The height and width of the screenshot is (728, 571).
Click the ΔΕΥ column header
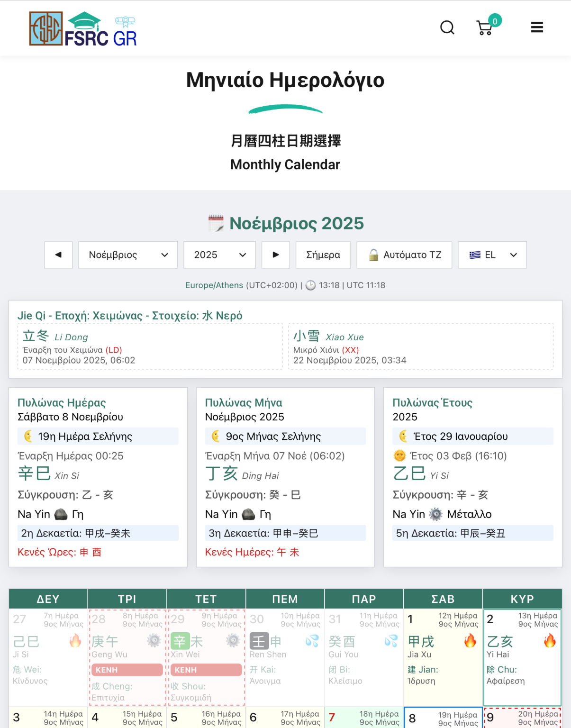pyautogui.click(x=48, y=599)
